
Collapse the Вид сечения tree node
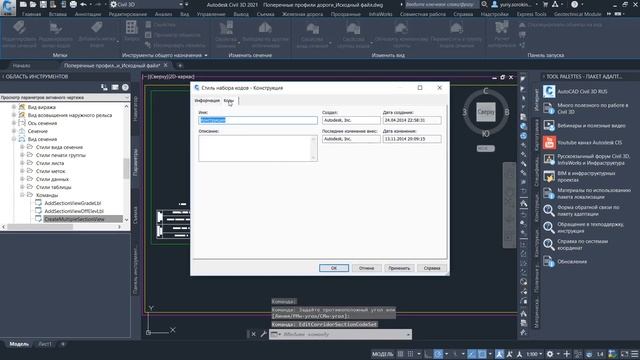(x=14, y=139)
